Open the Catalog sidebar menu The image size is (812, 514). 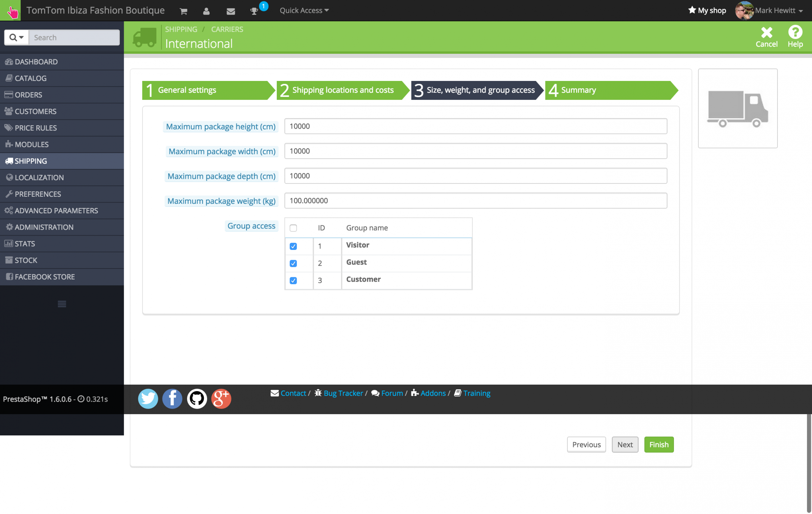(x=31, y=78)
